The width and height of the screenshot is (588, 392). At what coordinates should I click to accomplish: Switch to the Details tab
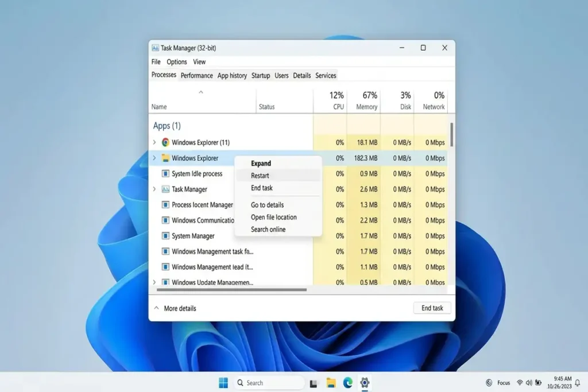(302, 75)
